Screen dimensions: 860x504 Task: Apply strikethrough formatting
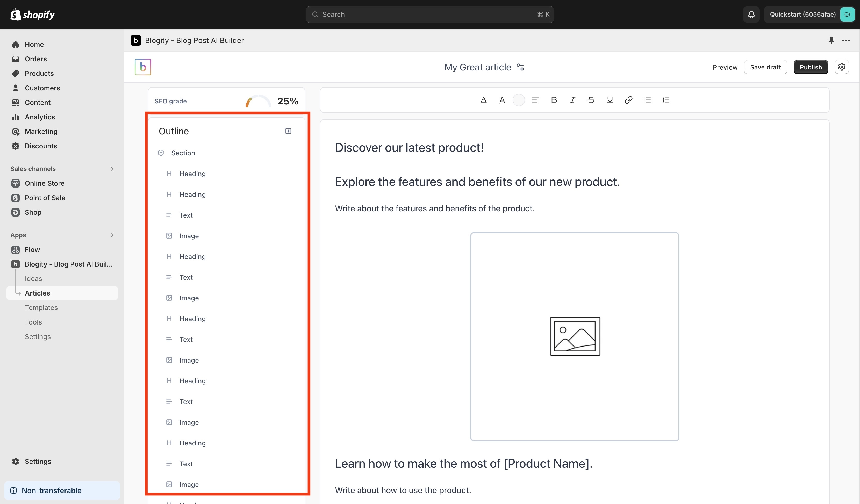click(591, 100)
